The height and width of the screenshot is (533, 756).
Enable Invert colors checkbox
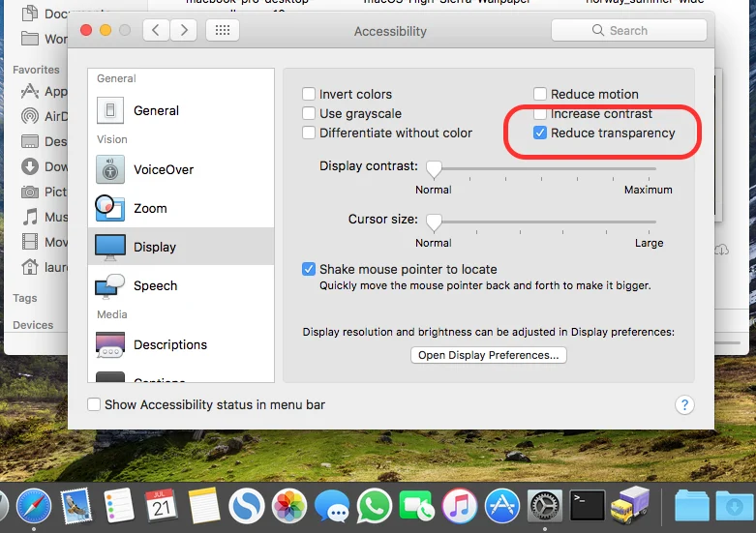pyautogui.click(x=309, y=94)
